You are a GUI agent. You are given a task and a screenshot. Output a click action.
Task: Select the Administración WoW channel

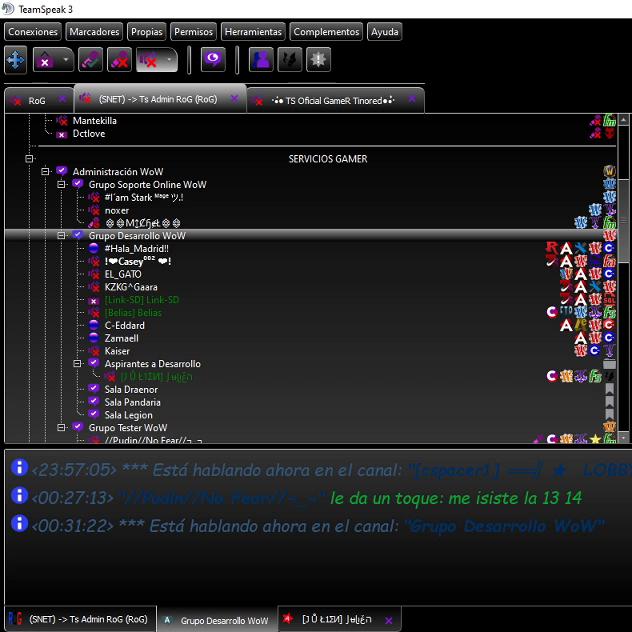[118, 172]
